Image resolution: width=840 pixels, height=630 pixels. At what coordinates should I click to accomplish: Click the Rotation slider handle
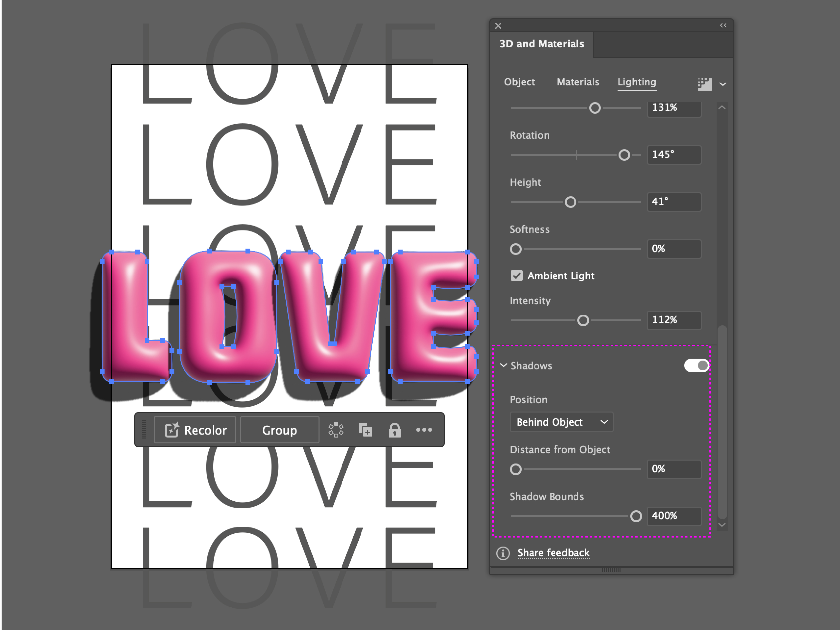coord(624,155)
